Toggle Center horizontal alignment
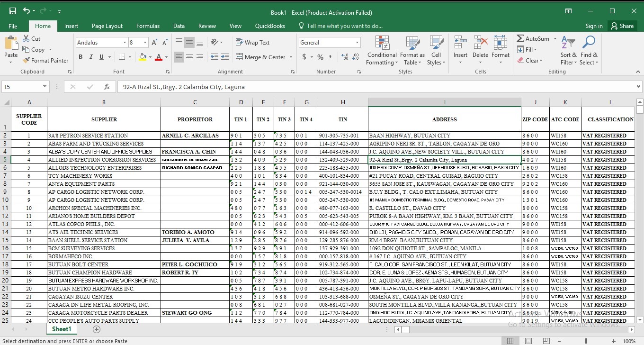 coord(189,57)
